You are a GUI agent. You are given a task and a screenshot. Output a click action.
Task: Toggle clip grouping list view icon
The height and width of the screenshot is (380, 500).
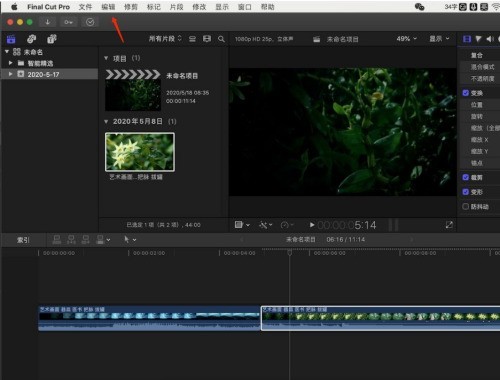tap(192, 39)
